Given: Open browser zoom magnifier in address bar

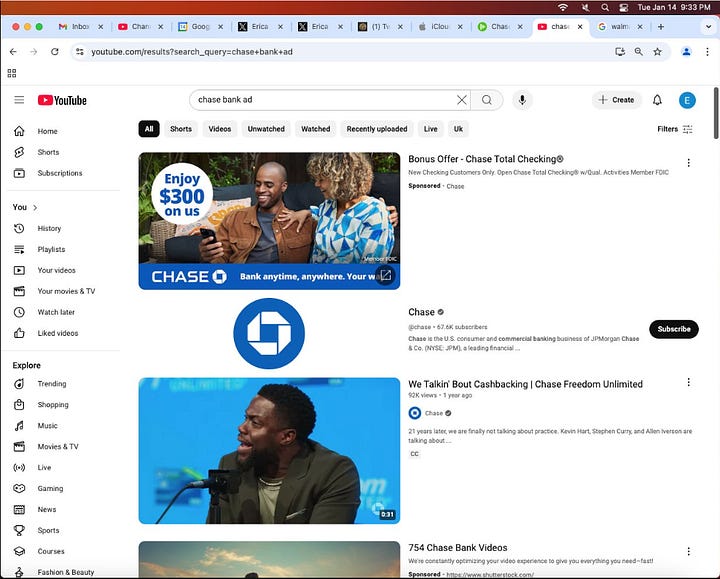Looking at the screenshot, I should click(x=638, y=51).
